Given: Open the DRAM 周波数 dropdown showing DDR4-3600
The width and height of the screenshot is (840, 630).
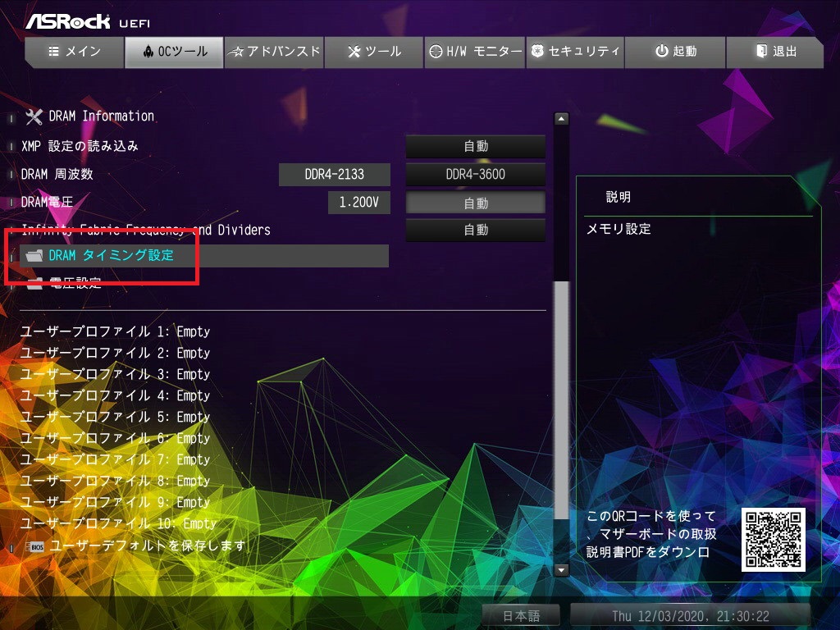Looking at the screenshot, I should coord(476,174).
